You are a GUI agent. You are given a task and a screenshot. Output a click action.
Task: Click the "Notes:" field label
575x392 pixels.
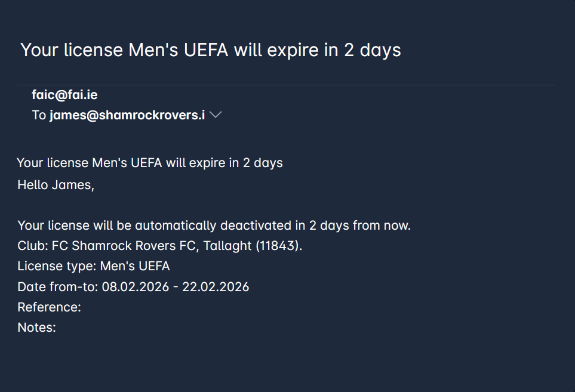pos(36,328)
